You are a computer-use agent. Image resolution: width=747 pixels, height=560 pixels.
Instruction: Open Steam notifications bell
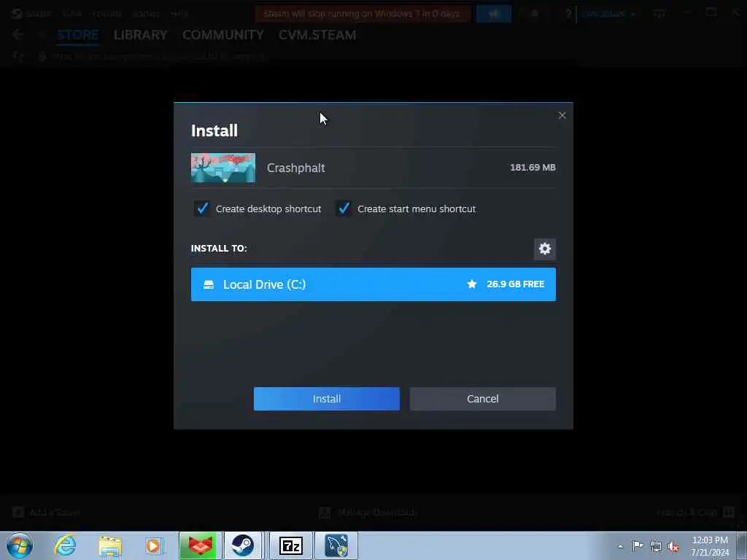[x=535, y=14]
